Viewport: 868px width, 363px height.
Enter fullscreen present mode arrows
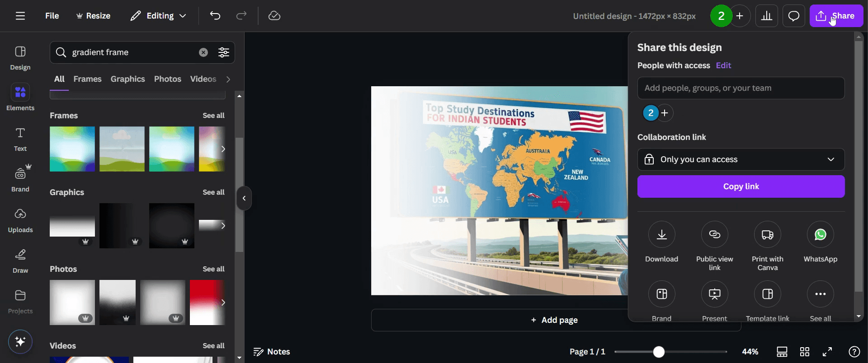click(x=827, y=352)
